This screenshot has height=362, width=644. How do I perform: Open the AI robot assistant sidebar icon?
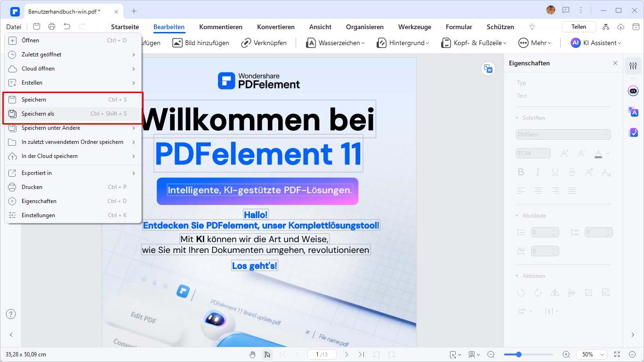click(633, 91)
